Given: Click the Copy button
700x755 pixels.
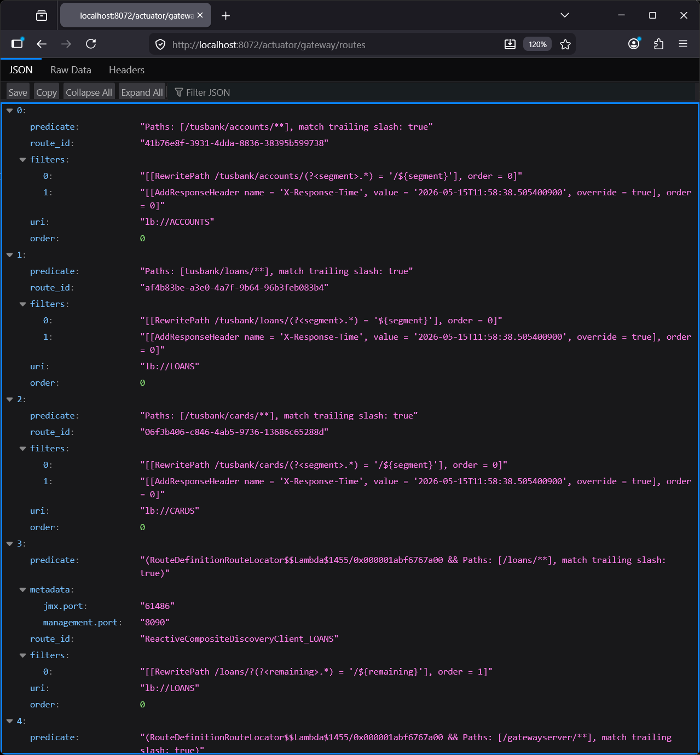Looking at the screenshot, I should click(x=47, y=92).
